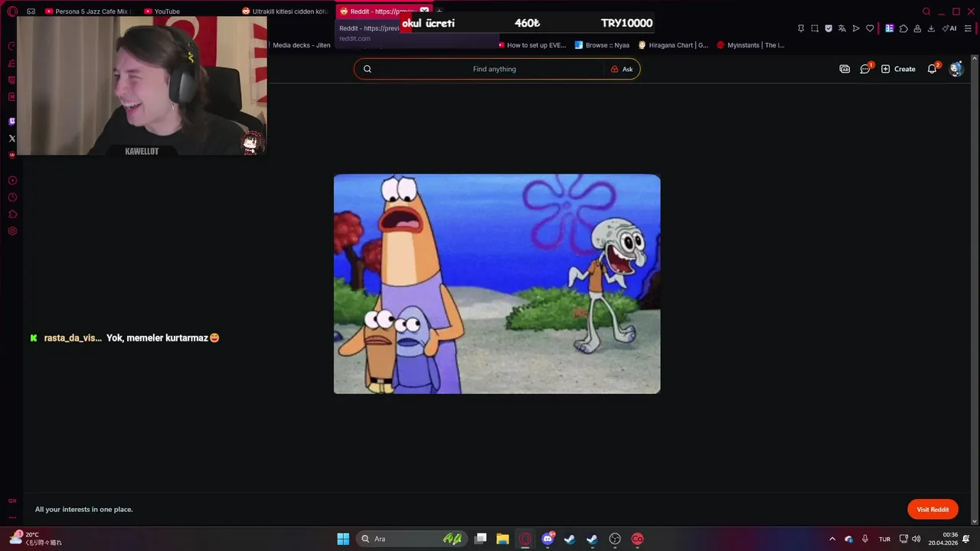This screenshot has height=551, width=980.
Task: Click the profile account icon in browser toolbar
Action: [917, 28]
